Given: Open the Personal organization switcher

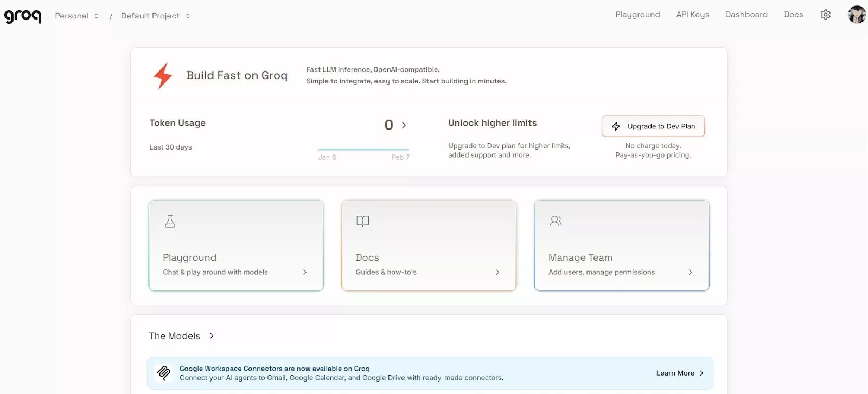Looking at the screenshot, I should [77, 16].
